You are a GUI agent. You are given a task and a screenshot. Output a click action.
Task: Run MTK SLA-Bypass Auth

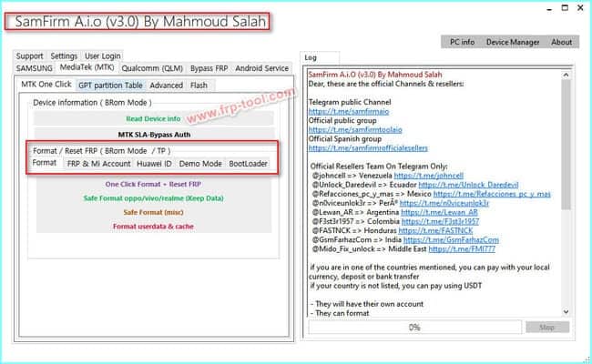click(x=154, y=135)
